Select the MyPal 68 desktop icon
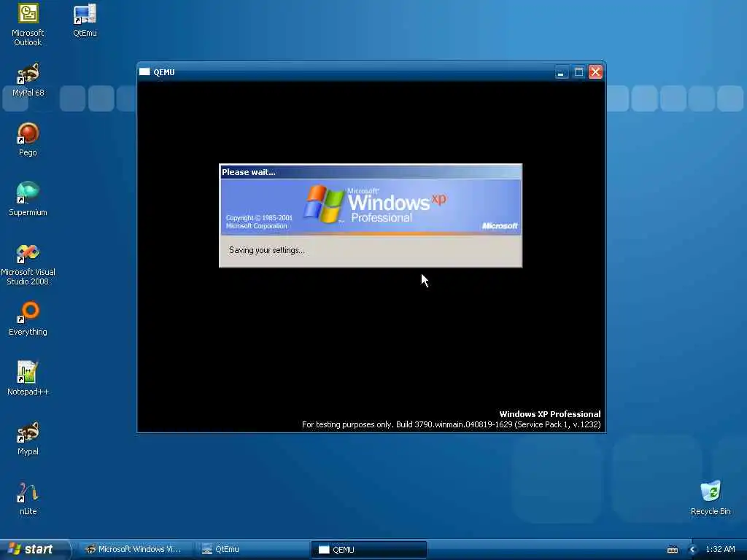747x560 pixels. click(x=28, y=80)
